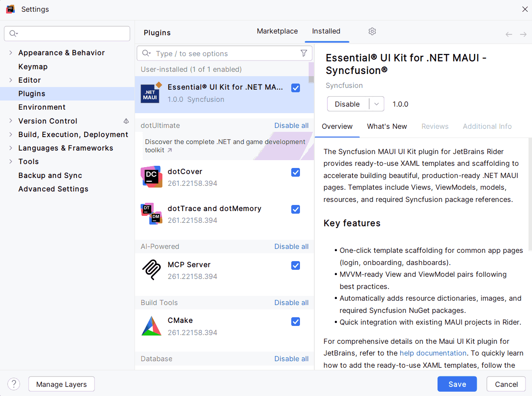Screen dimensions: 532x396
Task: Click the Disable plugin button
Action: pyautogui.click(x=348, y=104)
